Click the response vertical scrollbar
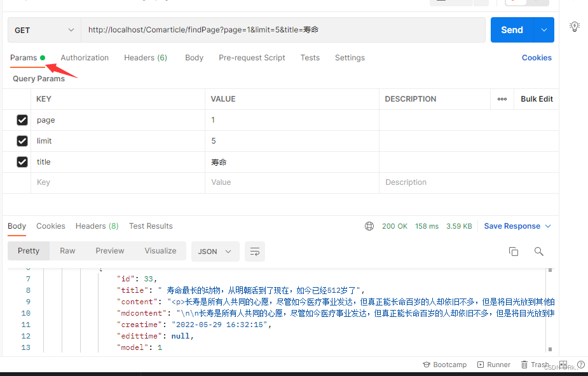The image size is (588, 376). point(550,309)
